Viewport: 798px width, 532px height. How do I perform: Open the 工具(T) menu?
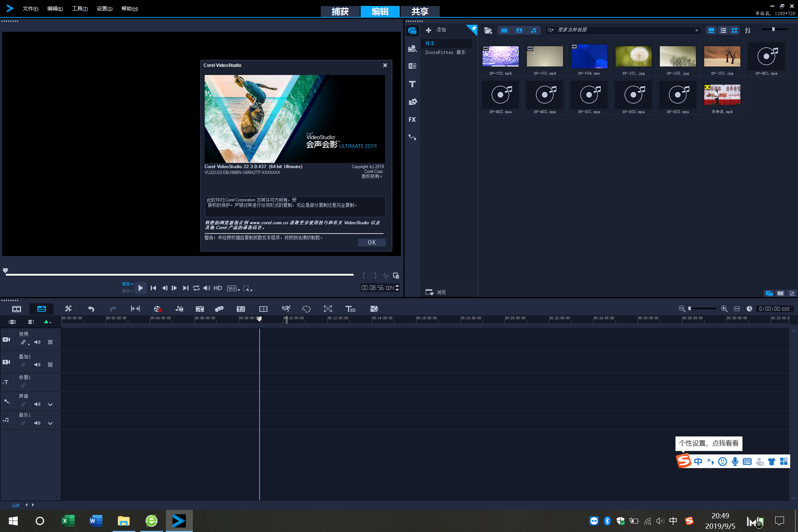[x=80, y=8]
